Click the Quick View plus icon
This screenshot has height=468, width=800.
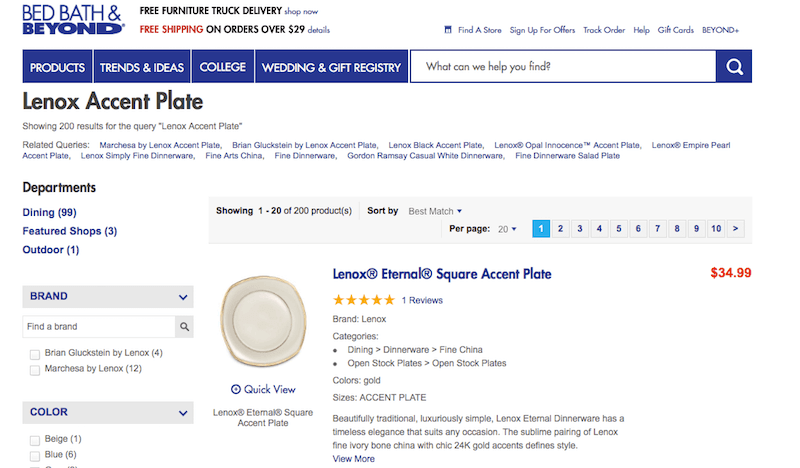tap(236, 389)
